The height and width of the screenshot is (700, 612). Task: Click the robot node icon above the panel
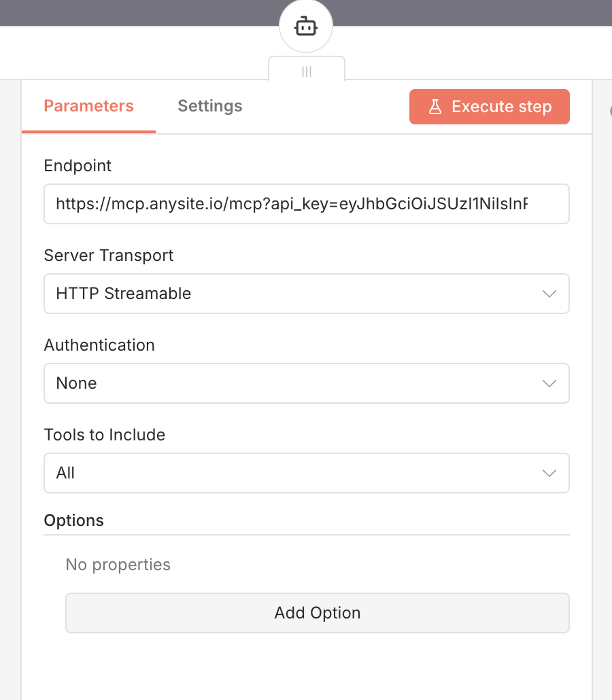click(x=305, y=26)
